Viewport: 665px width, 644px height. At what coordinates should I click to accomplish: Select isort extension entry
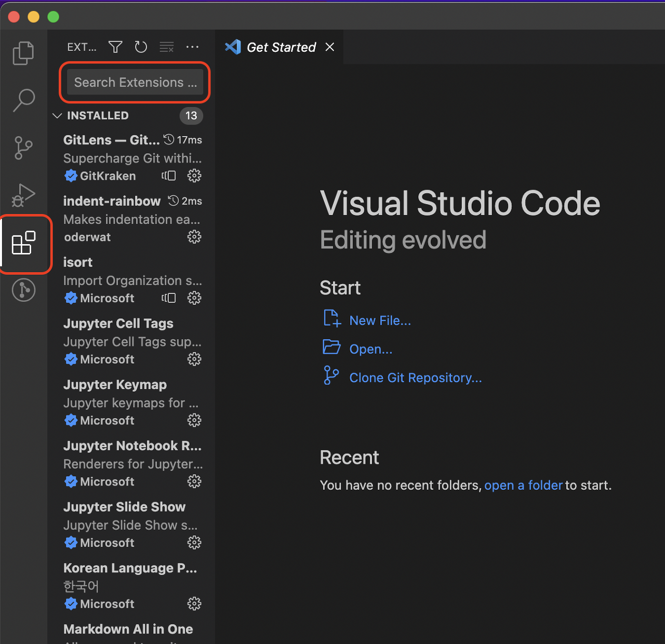pyautogui.click(x=131, y=280)
